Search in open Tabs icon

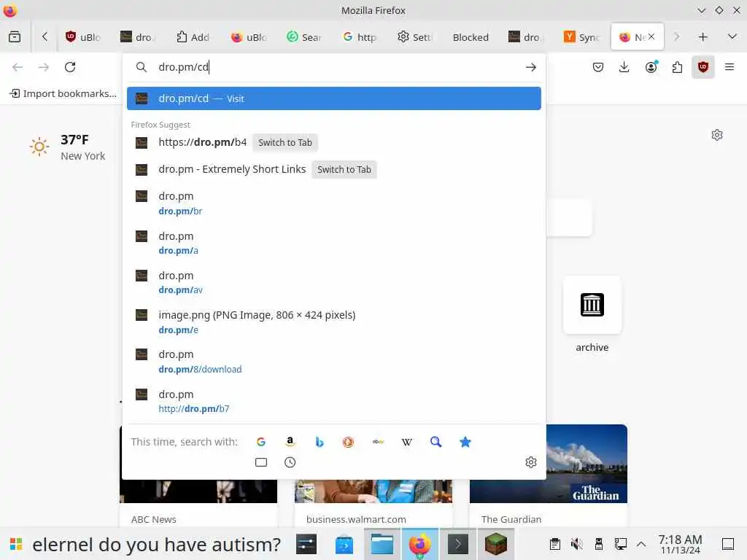(x=260, y=462)
